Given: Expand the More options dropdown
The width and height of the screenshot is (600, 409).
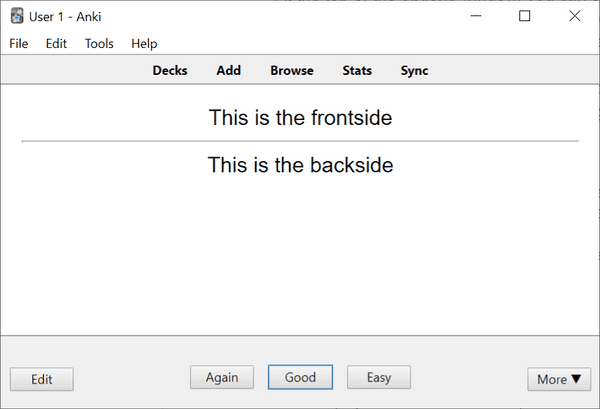Looking at the screenshot, I should pos(559,379).
